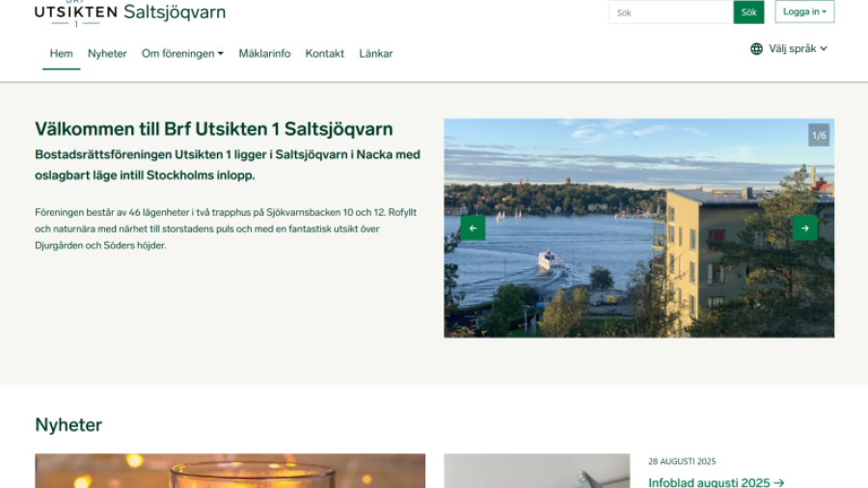Go to Mäklarinfo page

[x=264, y=54]
